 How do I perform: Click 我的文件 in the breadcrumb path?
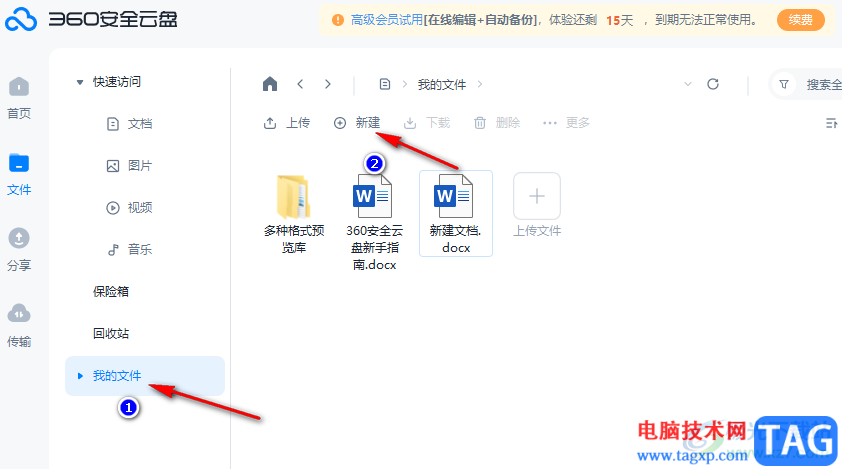pos(442,85)
